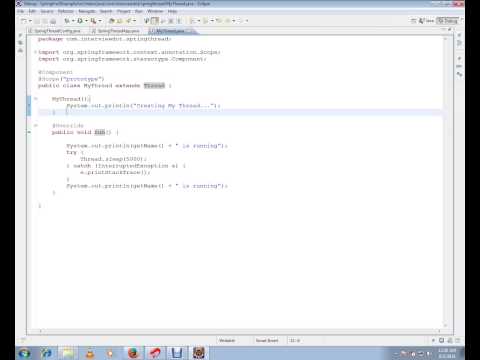
Task: Switch to the Debug perspective button
Action: pos(447,21)
